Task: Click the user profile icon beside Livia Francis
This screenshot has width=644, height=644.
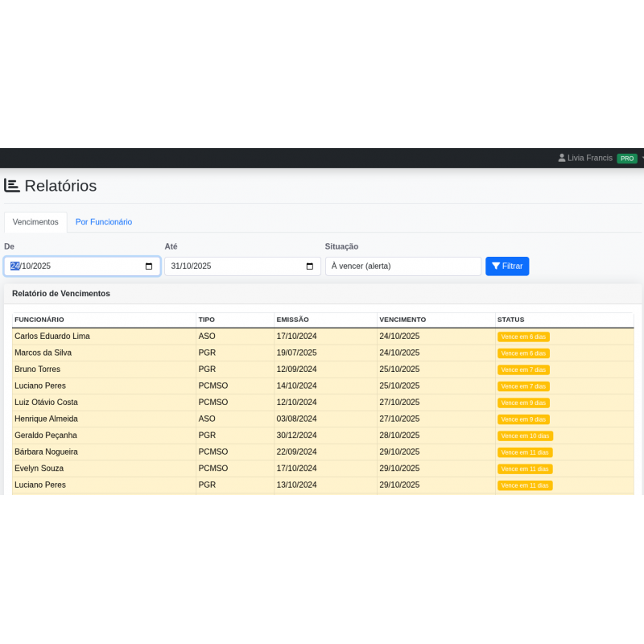Action: click(562, 159)
